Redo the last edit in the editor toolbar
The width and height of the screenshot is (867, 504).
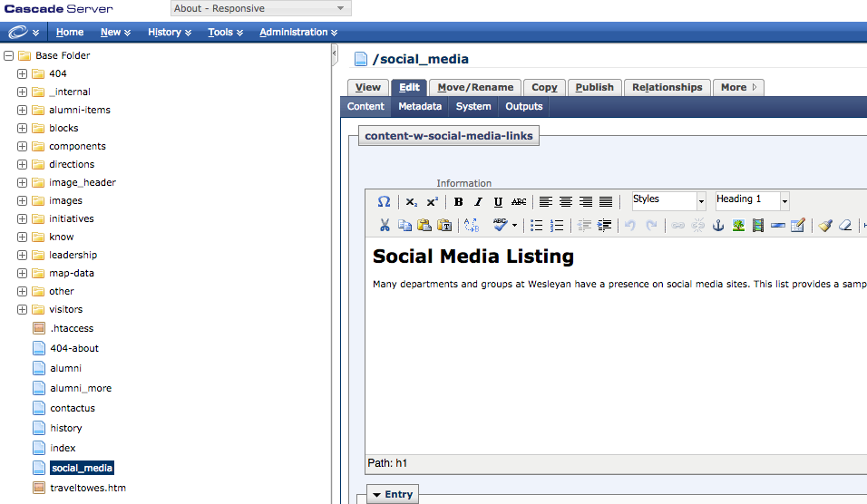pos(651,225)
